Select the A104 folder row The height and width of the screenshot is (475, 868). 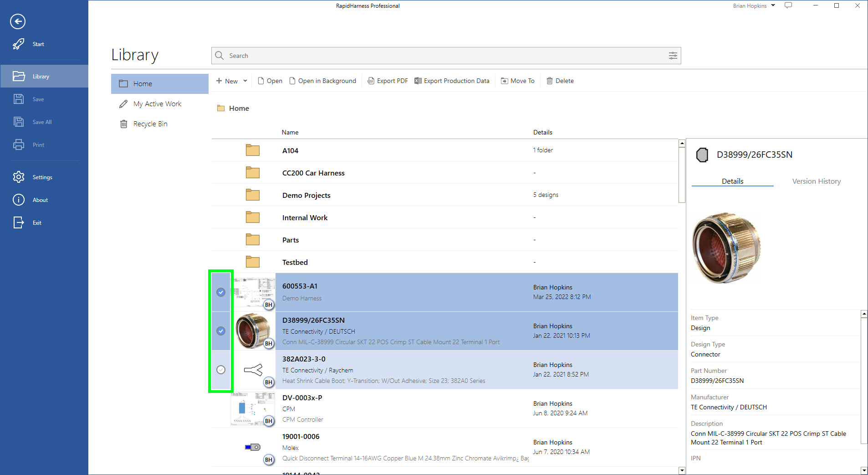(444, 150)
